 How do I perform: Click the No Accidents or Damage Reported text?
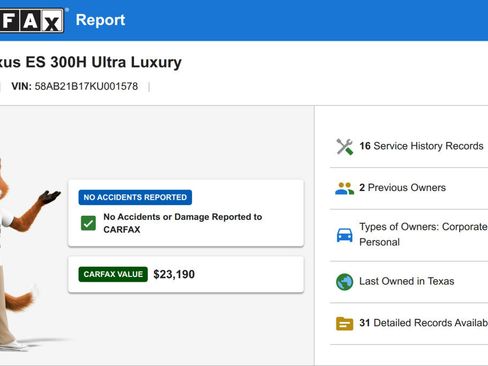(x=183, y=223)
